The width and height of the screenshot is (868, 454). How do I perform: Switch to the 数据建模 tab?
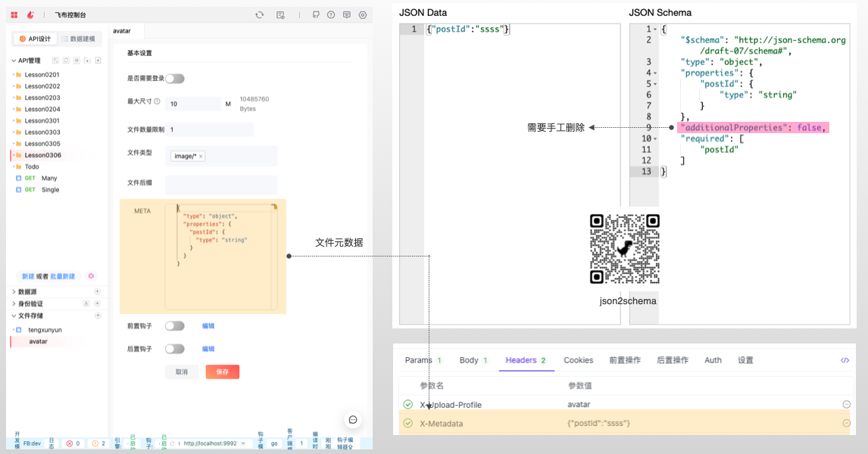click(x=78, y=39)
